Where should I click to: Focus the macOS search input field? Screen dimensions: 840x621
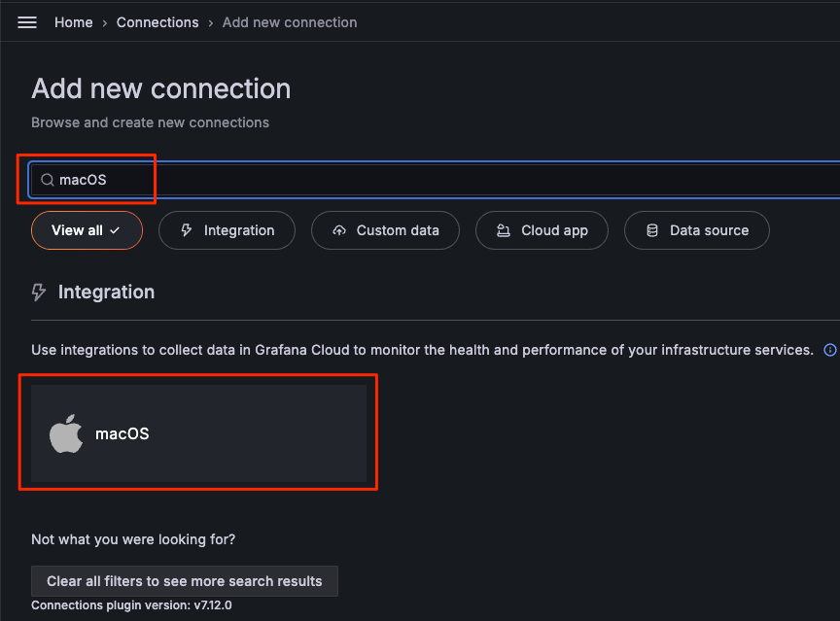pos(435,180)
